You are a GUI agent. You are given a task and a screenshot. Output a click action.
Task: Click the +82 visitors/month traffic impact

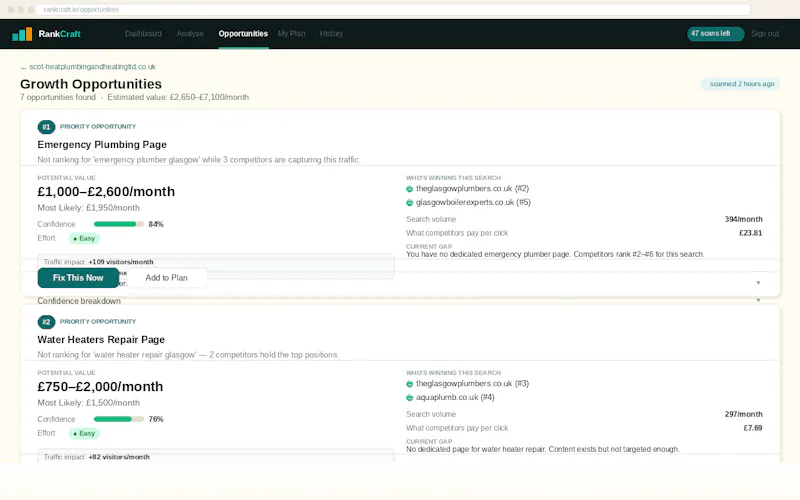click(119, 457)
